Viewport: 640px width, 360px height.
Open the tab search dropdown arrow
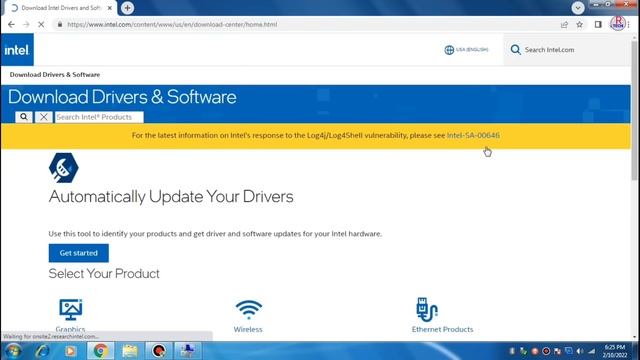click(x=578, y=8)
